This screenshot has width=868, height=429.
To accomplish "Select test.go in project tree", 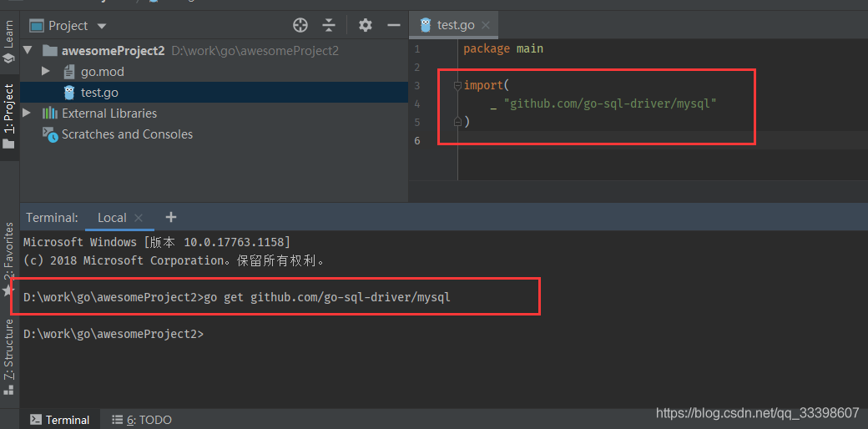I will pos(98,93).
